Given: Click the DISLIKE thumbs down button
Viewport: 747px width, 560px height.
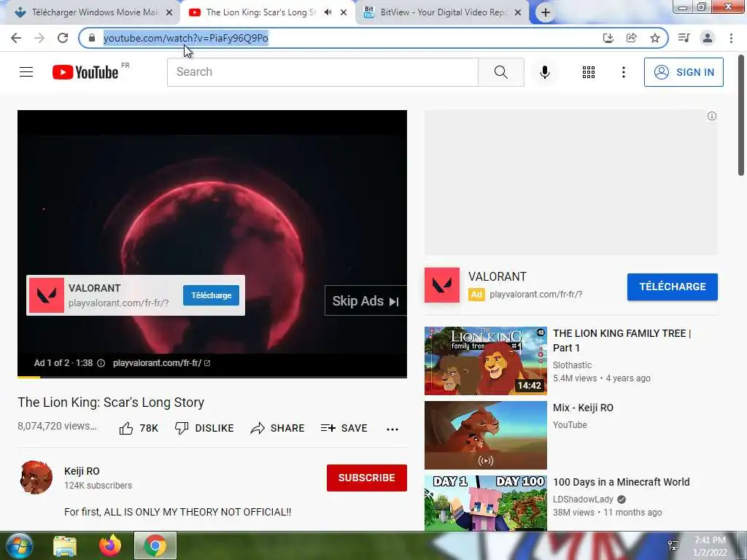Looking at the screenshot, I should 204,428.
